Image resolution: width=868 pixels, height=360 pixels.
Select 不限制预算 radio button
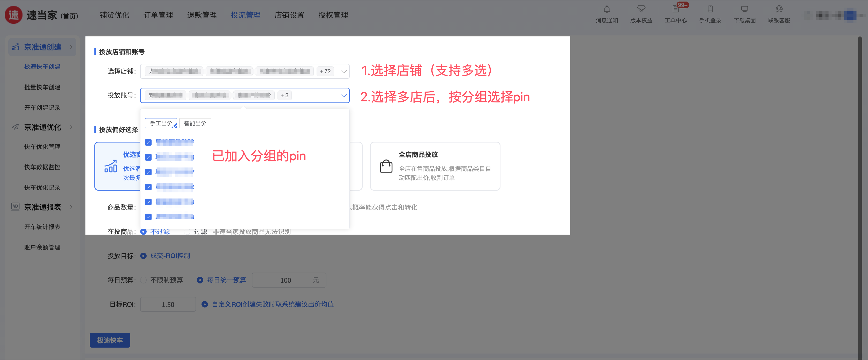pyautogui.click(x=144, y=280)
